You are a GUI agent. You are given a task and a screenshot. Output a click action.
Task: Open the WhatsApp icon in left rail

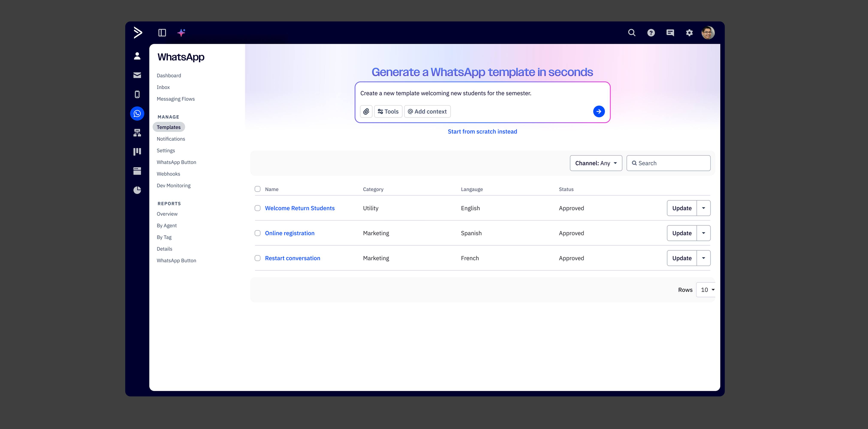[137, 113]
